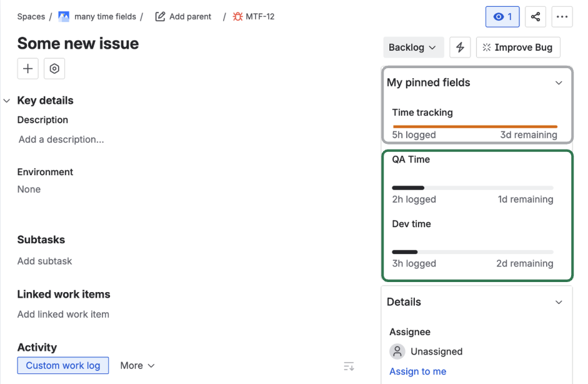588x384 pixels.
Task: Open the Backlog status dropdown
Action: point(413,47)
